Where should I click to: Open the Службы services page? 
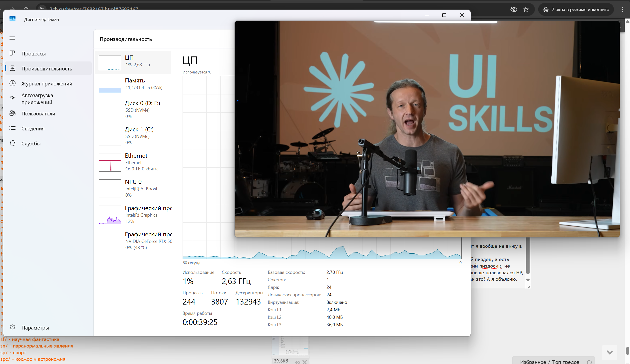pos(48,143)
